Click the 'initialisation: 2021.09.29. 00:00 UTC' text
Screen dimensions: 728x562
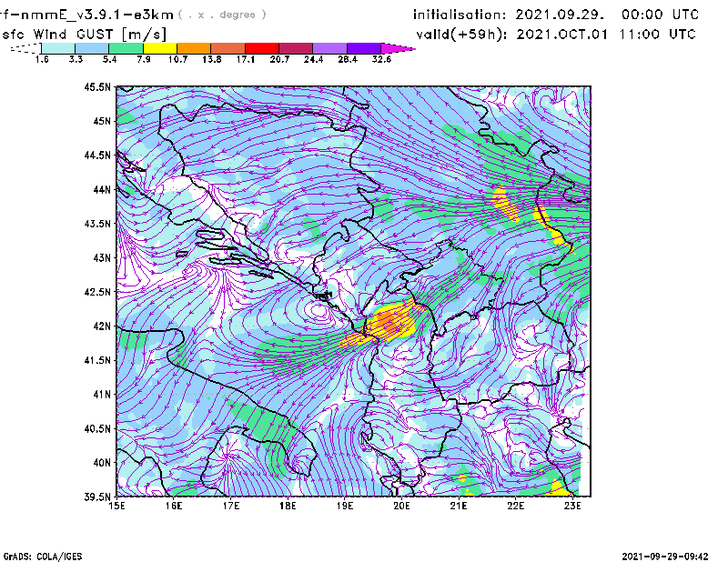click(x=556, y=15)
